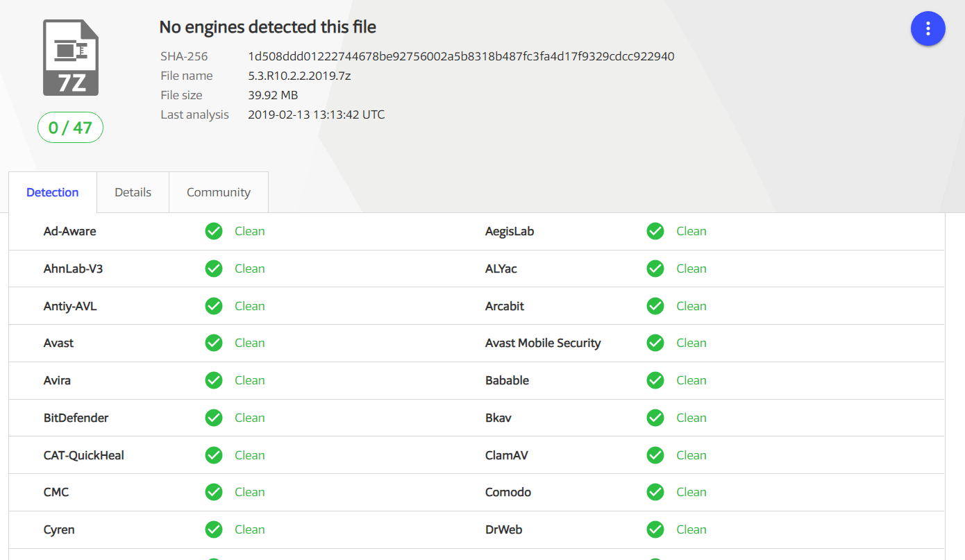The image size is (965, 560).
Task: Click the Clean result for Ad-Aware
Action: (x=250, y=231)
